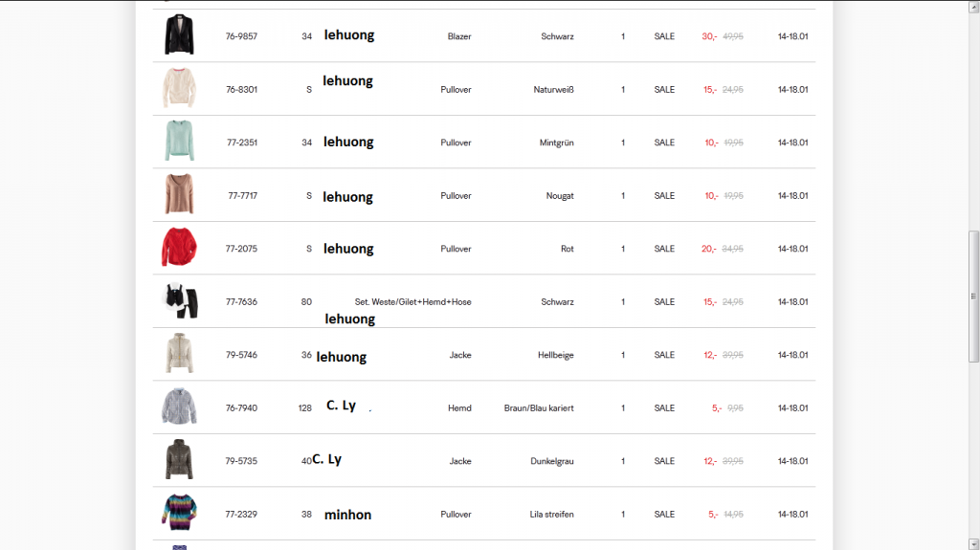Image resolution: width=980 pixels, height=550 pixels.
Task: Click the black vest and trousers set image
Action: pyautogui.click(x=180, y=301)
